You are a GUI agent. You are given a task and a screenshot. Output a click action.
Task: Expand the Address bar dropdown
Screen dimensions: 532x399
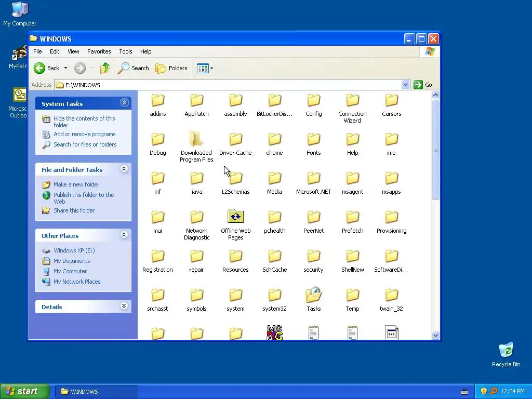point(405,85)
